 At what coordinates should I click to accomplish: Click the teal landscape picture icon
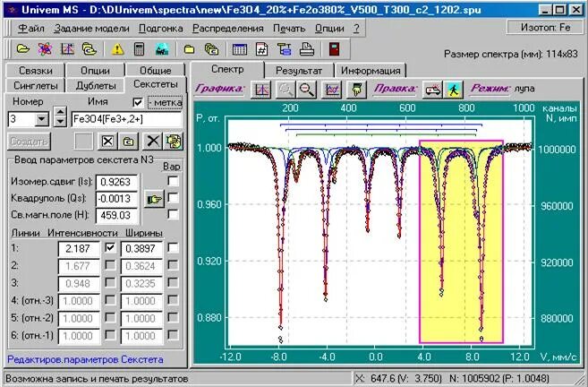pyautogui.click(x=162, y=48)
